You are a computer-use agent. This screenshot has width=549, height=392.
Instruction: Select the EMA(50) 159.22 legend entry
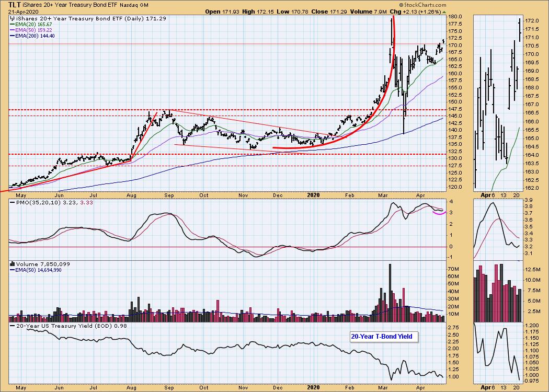click(x=31, y=30)
